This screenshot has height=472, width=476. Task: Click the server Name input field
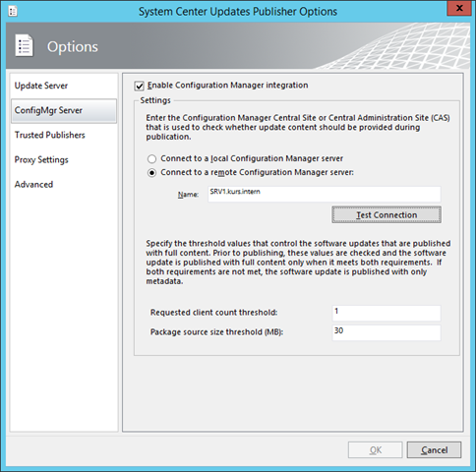[325, 195]
